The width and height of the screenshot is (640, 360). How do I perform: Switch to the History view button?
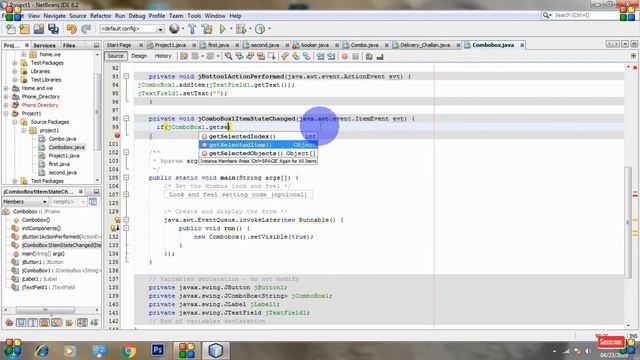click(x=163, y=56)
